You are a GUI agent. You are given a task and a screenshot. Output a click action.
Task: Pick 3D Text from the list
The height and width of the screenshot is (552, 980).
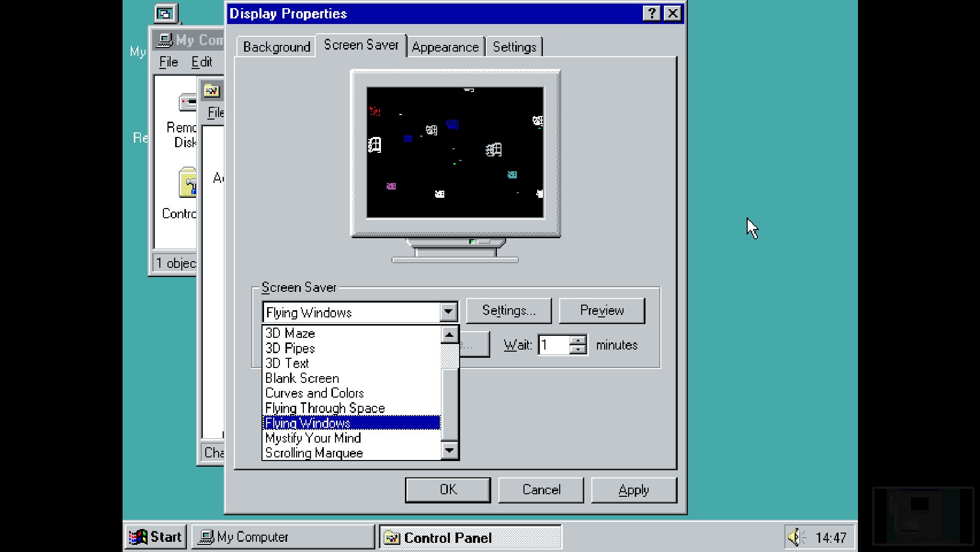pyautogui.click(x=351, y=363)
